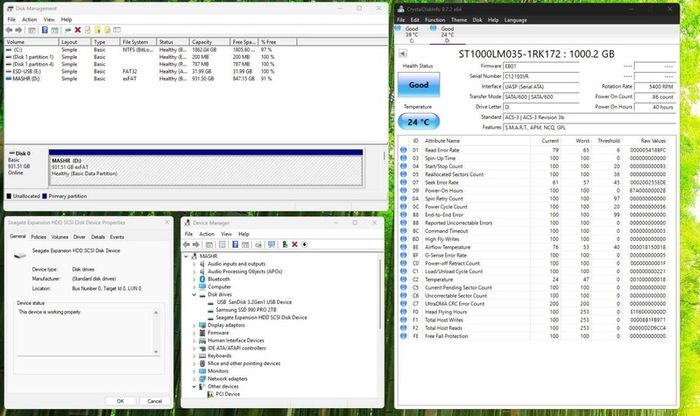Click the device status box scroll-down arrow
Screen dimensions: 700x416
coord(156,352)
